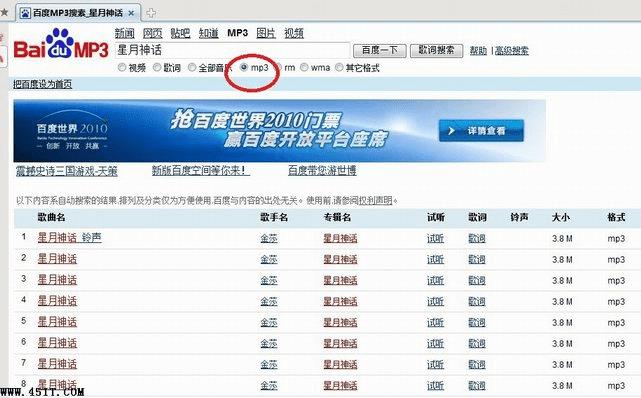Click the 歌曲名 column header
The height and width of the screenshot is (398, 641).
(52, 217)
